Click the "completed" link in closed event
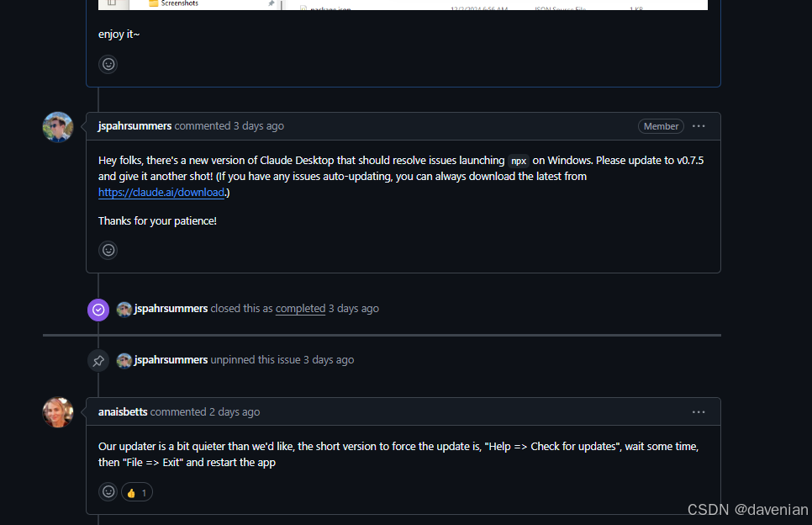The image size is (812, 525). (300, 309)
